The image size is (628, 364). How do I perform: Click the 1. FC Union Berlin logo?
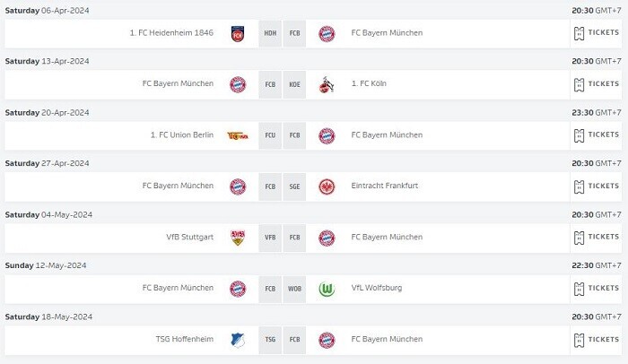pos(238,135)
